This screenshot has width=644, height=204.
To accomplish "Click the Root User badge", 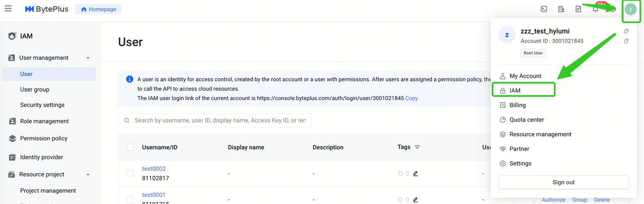I will [x=533, y=53].
